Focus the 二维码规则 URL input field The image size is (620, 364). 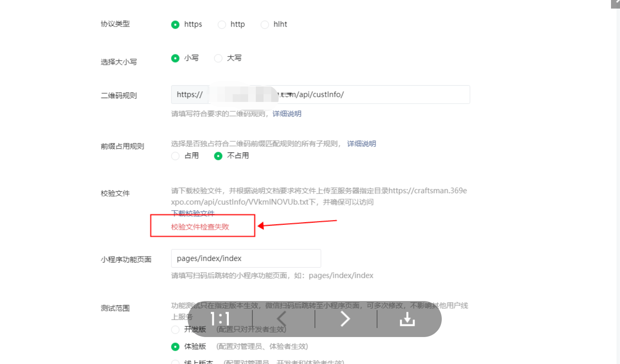click(x=320, y=95)
